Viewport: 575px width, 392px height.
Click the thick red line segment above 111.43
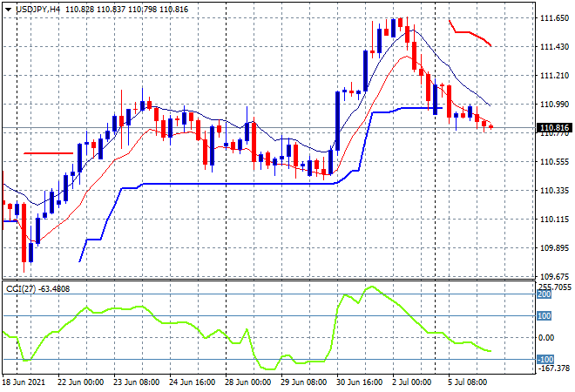[x=470, y=33]
